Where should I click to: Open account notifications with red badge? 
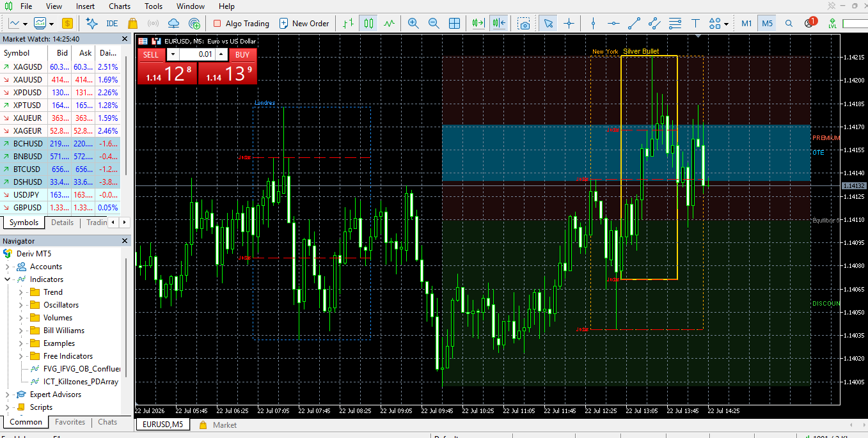click(809, 23)
